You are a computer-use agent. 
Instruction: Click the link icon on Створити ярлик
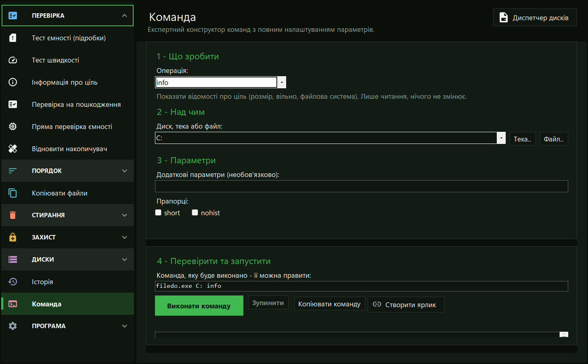377,304
